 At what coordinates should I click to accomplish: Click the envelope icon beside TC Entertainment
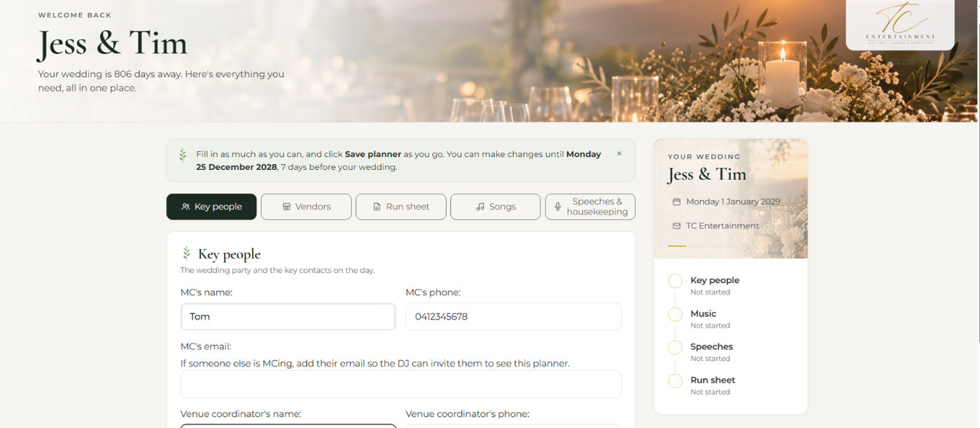point(676,226)
